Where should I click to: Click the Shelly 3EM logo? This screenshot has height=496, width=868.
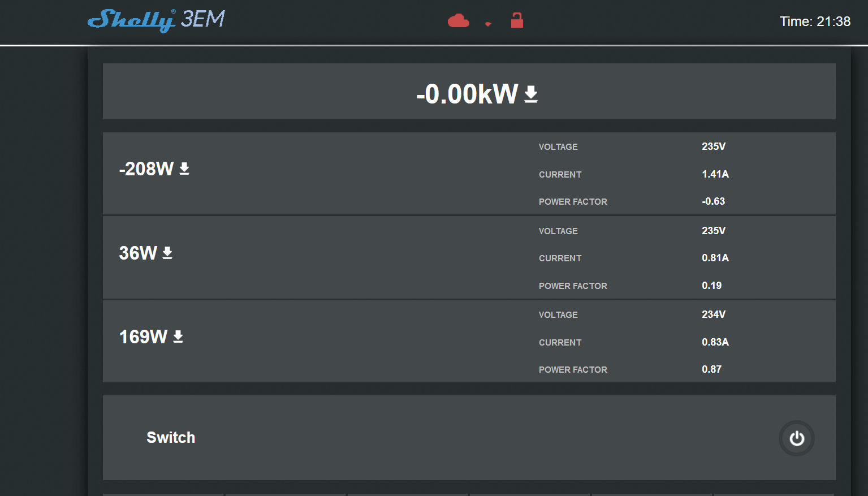(x=157, y=20)
